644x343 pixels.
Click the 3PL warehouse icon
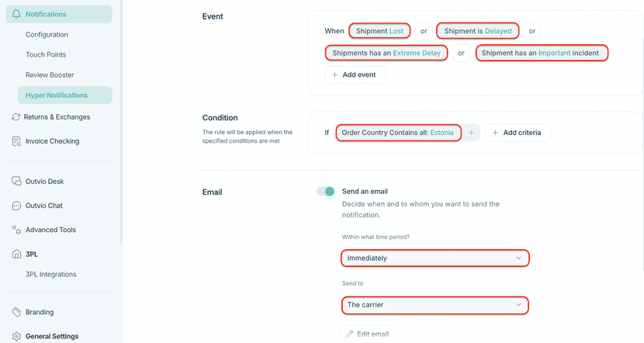[16, 254]
